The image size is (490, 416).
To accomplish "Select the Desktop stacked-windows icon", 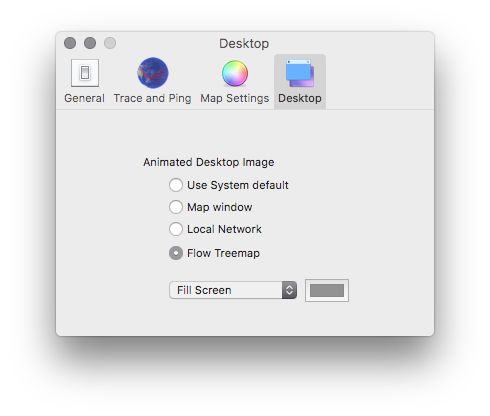I will pyautogui.click(x=300, y=73).
